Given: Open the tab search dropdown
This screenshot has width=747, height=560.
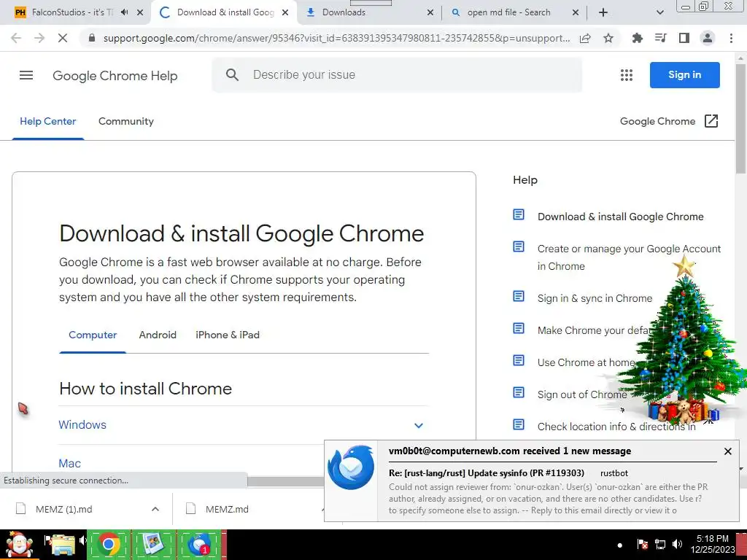Looking at the screenshot, I should [x=659, y=12].
